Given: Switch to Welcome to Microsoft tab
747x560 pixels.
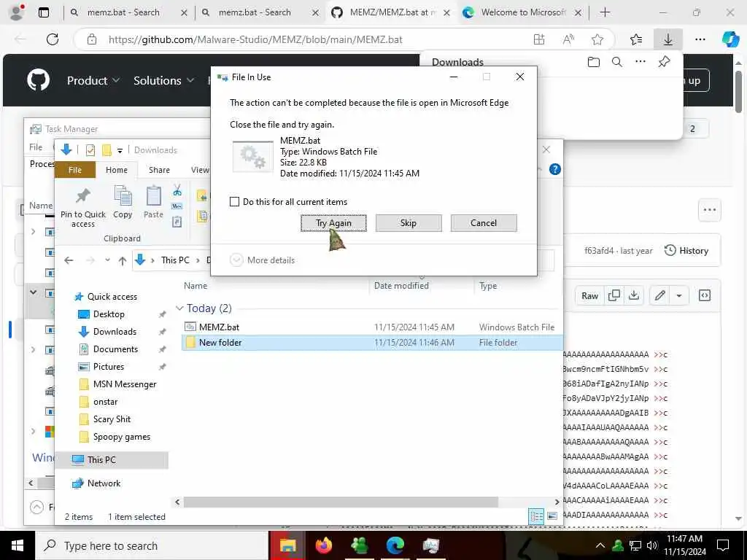Looking at the screenshot, I should coord(522,12).
